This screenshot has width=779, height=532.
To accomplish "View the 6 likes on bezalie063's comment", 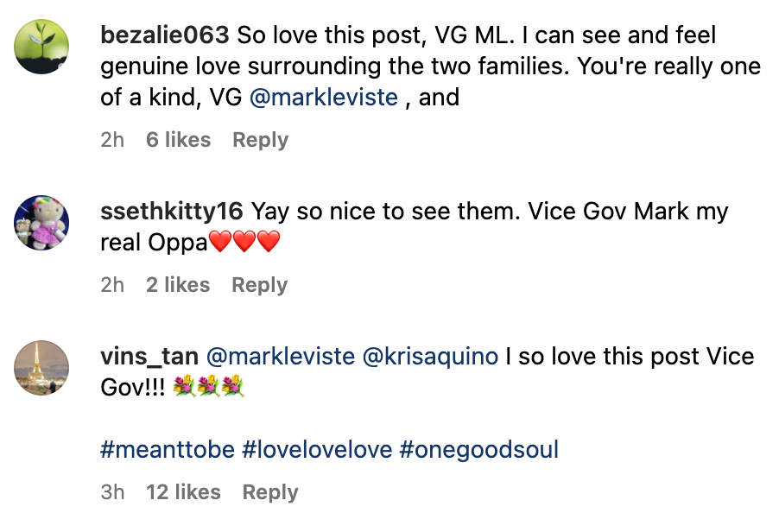I will pos(178,140).
